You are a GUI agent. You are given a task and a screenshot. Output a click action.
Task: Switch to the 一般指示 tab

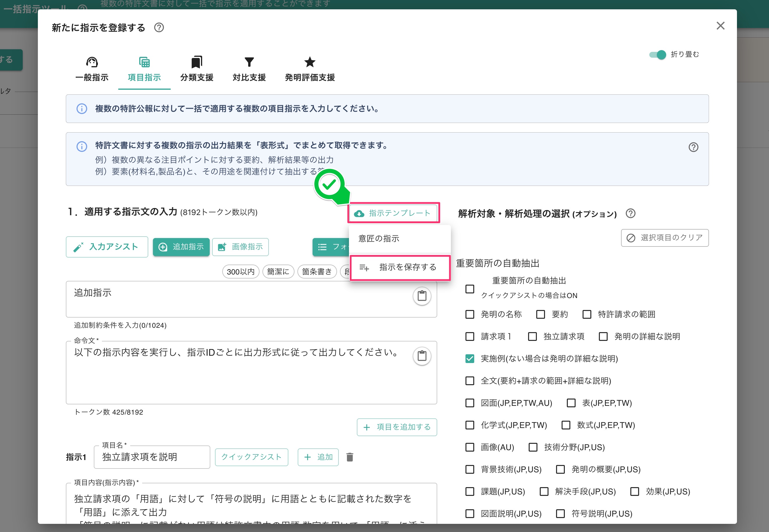[x=92, y=70]
